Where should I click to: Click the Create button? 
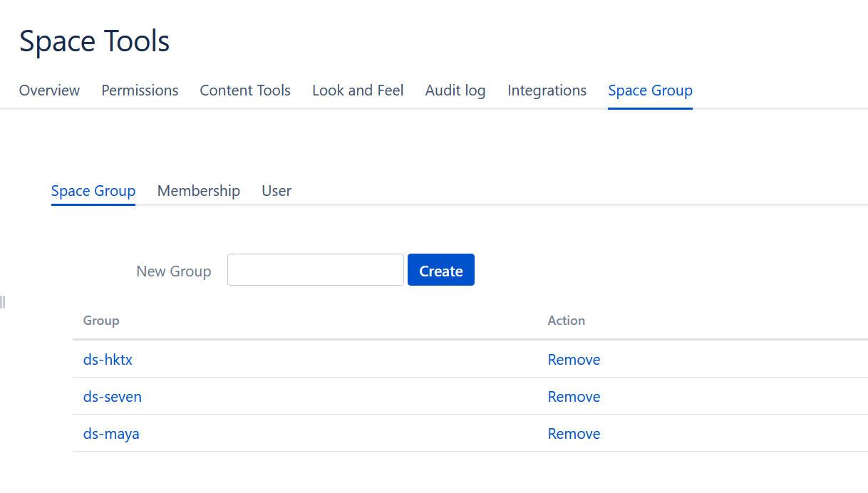tap(441, 270)
